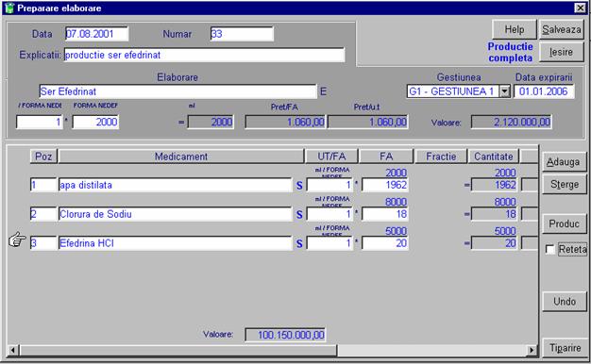Screen dimensions: 591x364
Task: Open the Gestiunea dropdown arrow
Action: coord(505,91)
